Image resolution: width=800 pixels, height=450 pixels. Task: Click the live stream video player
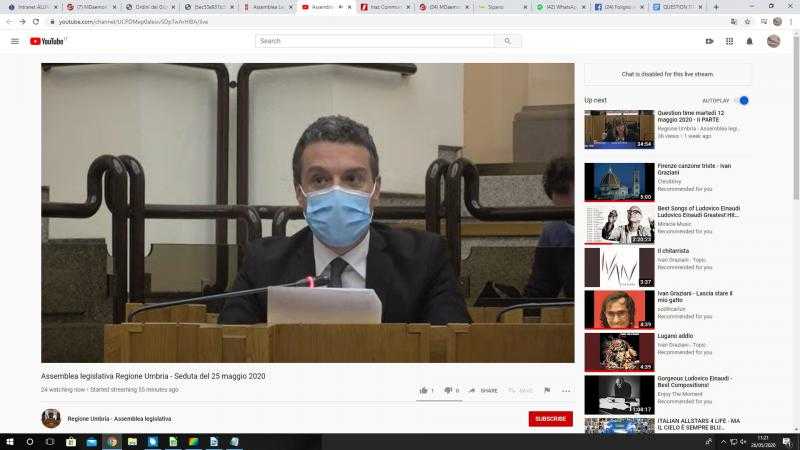pyautogui.click(x=308, y=213)
